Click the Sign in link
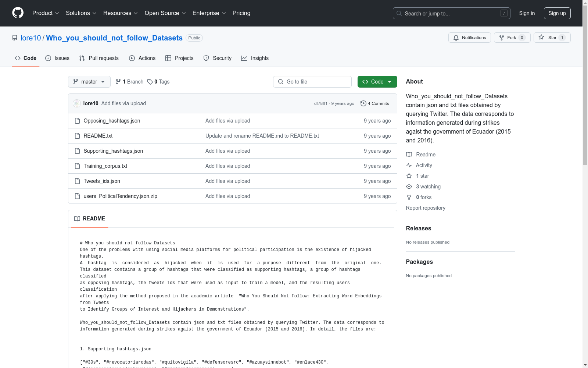Viewport: 588px width, 368px height. pos(527,13)
